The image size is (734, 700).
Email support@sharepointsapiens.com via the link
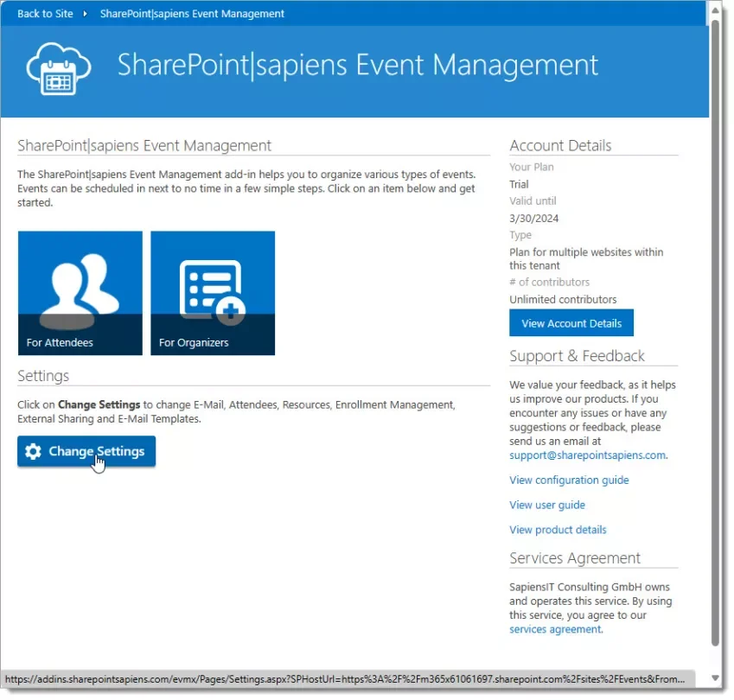pos(587,455)
